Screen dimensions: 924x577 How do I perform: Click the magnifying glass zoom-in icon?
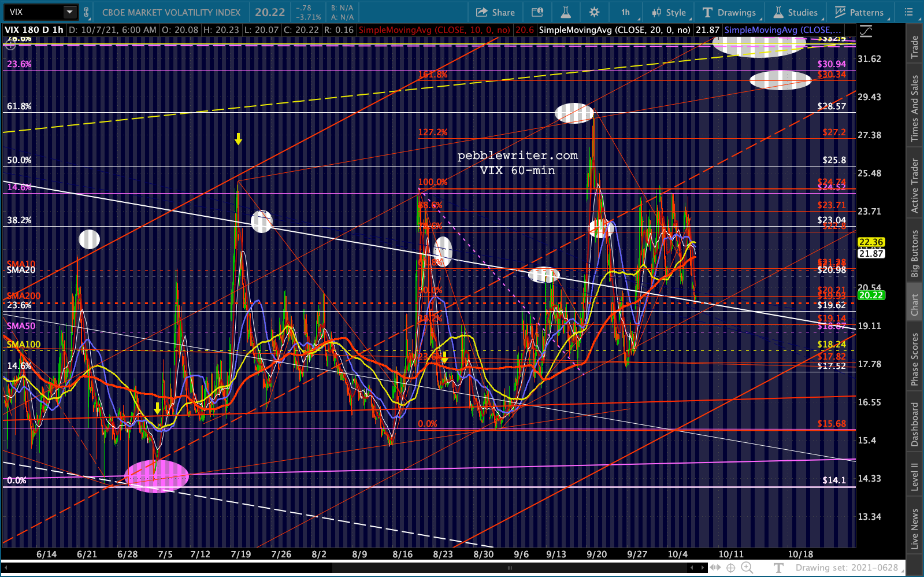tap(747, 568)
